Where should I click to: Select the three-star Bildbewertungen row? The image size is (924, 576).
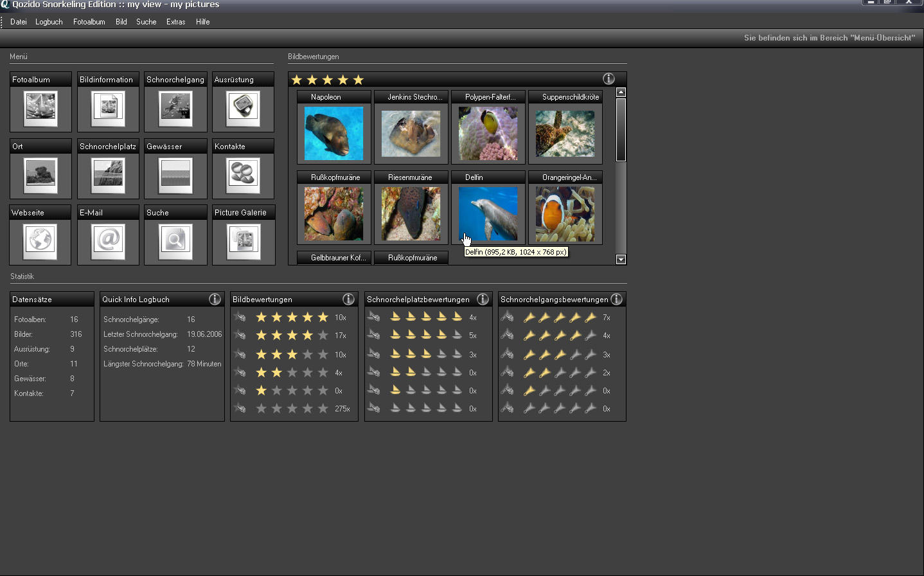tap(292, 355)
